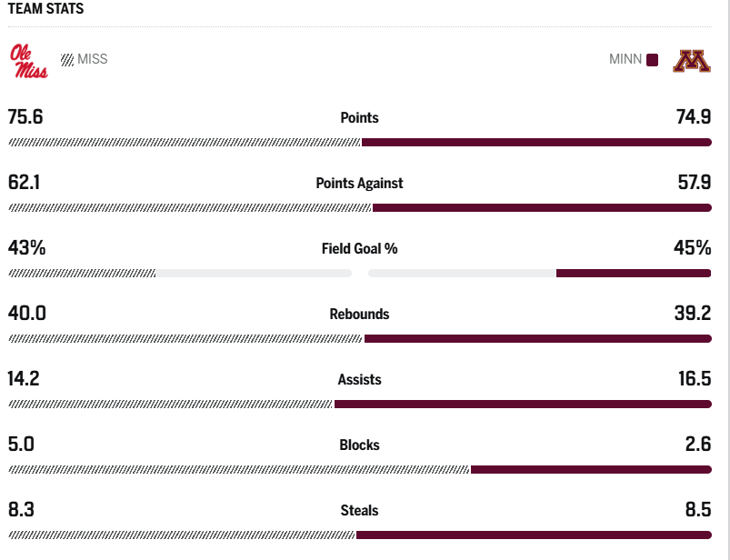Select the MINN team abbreviation
Viewport: 730px width, 560px height.
tap(625, 60)
